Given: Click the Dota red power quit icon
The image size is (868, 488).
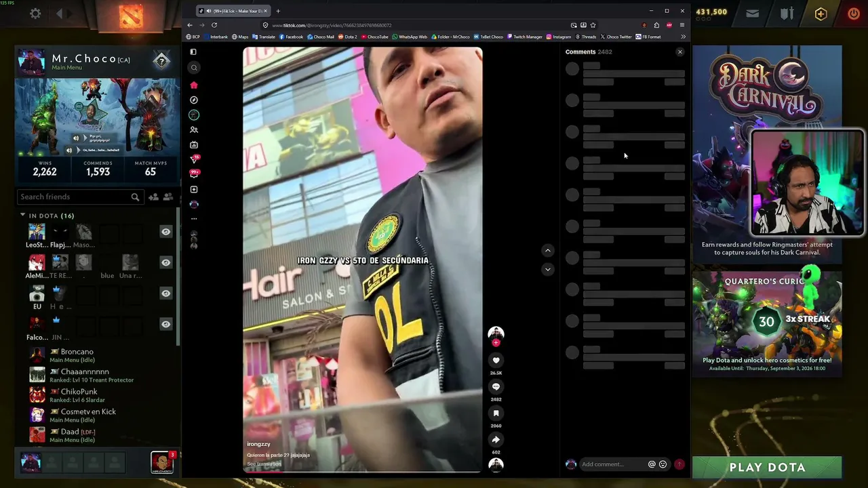Looking at the screenshot, I should [854, 13].
